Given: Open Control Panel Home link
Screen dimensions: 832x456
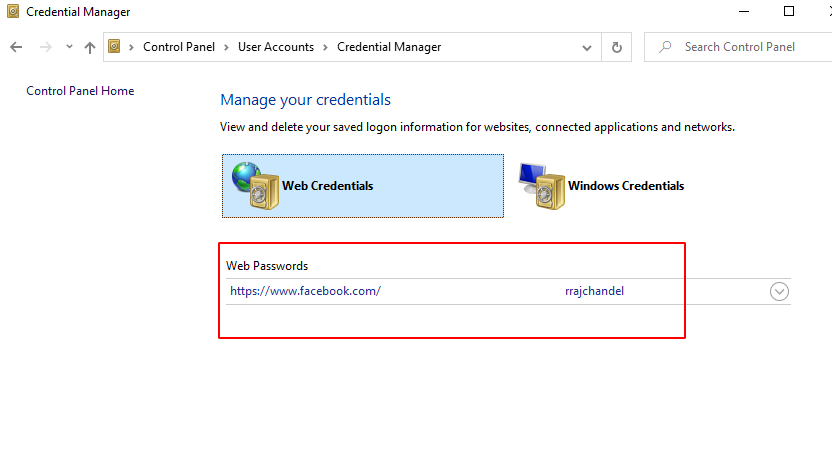Looking at the screenshot, I should 80,91.
